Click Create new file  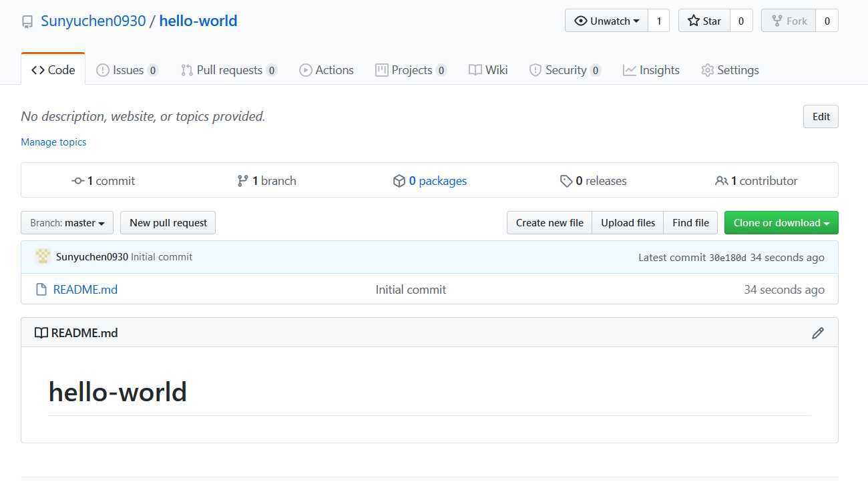(550, 223)
